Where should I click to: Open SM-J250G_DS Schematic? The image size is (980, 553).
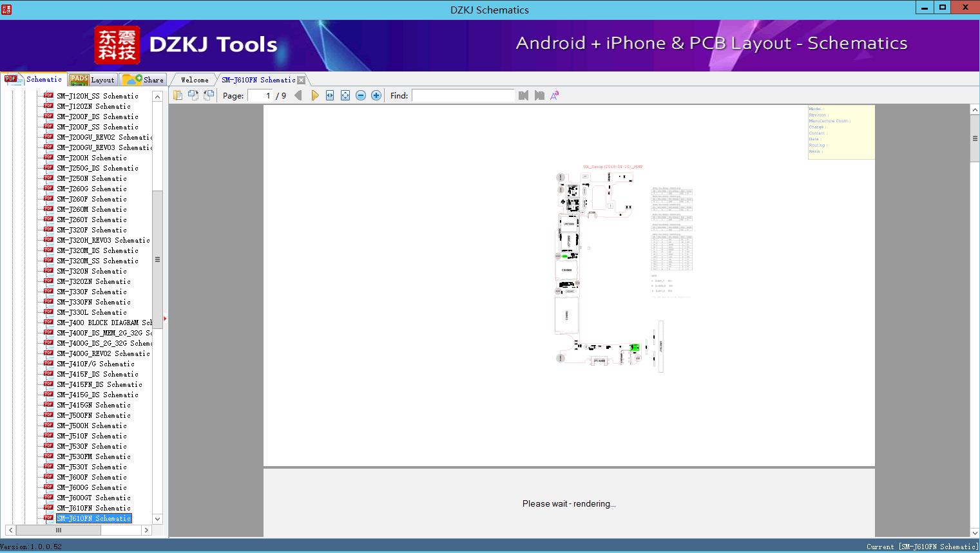pyautogui.click(x=97, y=168)
